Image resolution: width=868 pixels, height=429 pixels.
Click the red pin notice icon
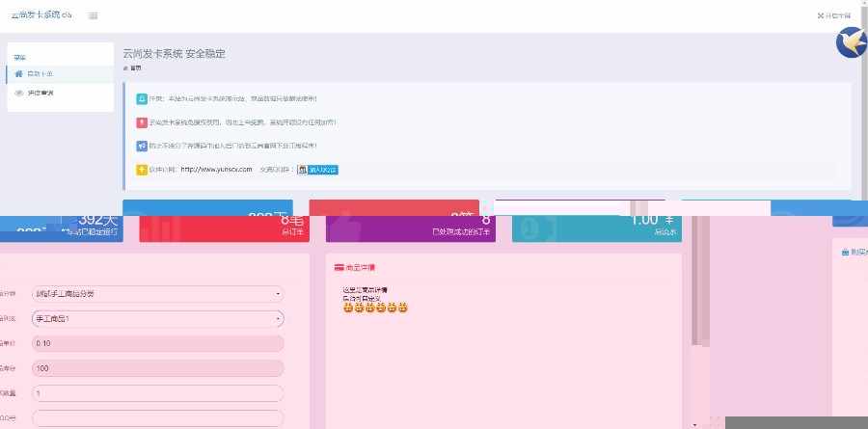point(142,122)
